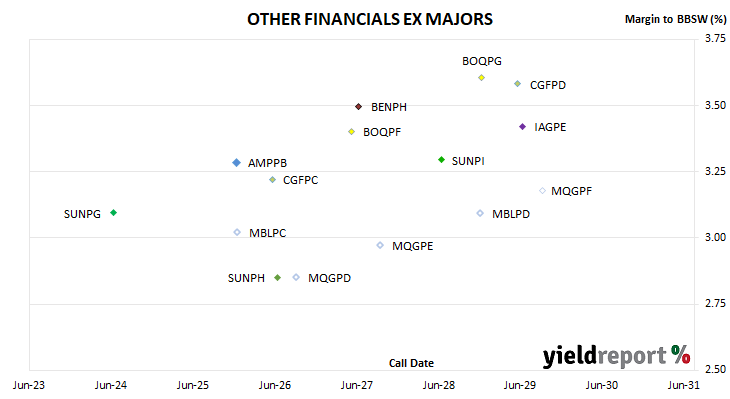Select the MQGPD hollow diamond marker
Viewport: 730px width, 399px height.
(296, 277)
